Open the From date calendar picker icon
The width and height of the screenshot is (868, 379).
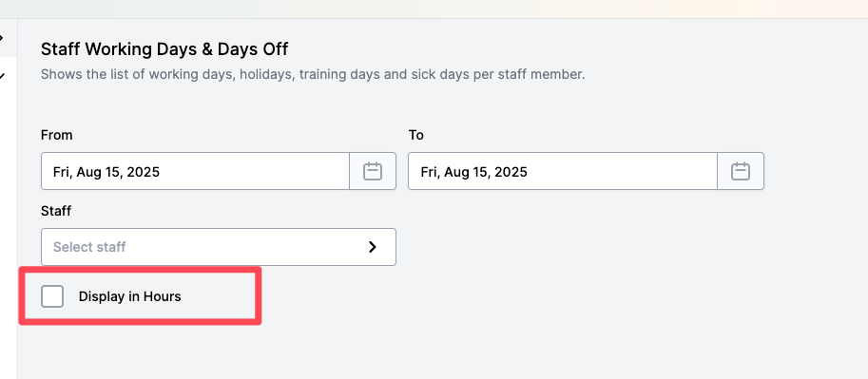(373, 171)
